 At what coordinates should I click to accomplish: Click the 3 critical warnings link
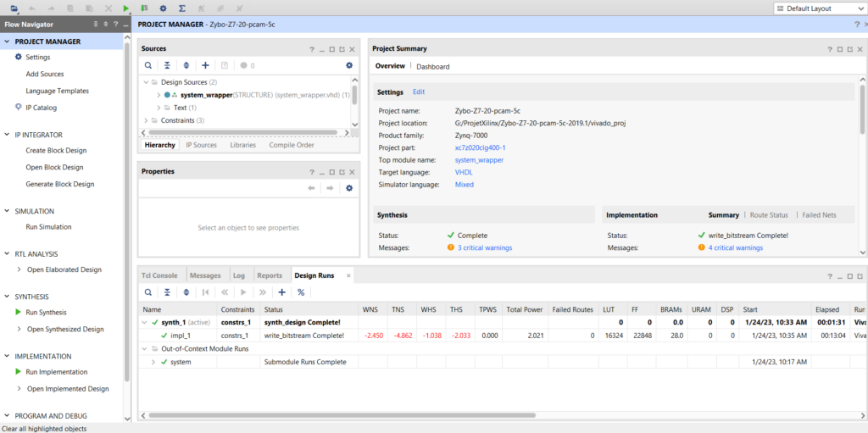[484, 247]
